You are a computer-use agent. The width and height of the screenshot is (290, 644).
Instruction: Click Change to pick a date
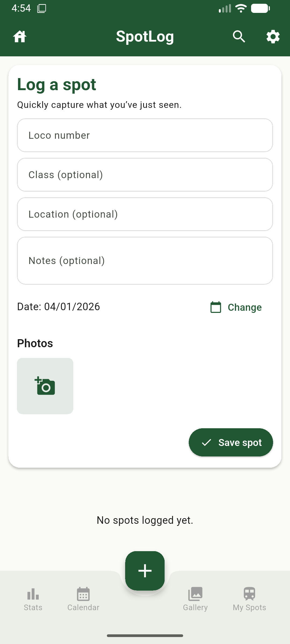click(x=244, y=307)
